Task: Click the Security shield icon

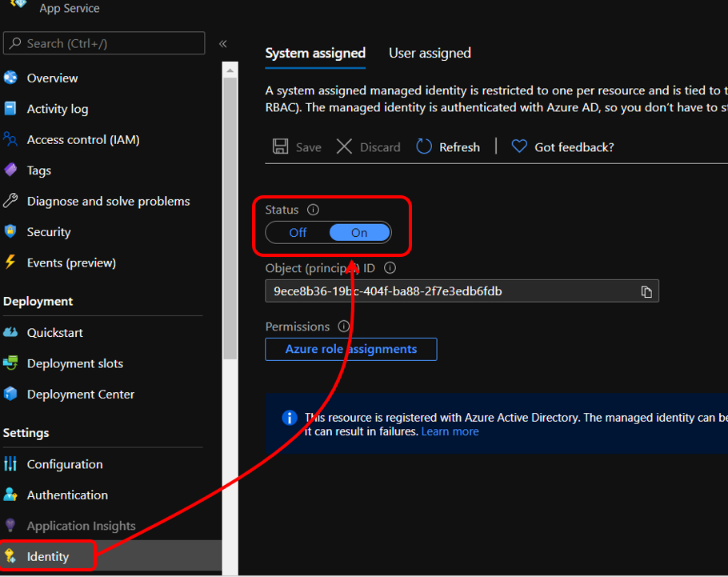Action: point(10,231)
